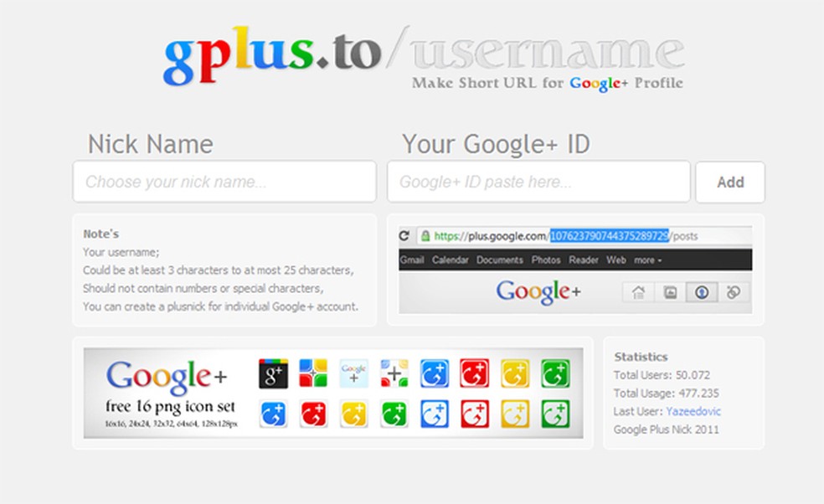Select the solid yellow square Google+ icon

tap(515, 373)
